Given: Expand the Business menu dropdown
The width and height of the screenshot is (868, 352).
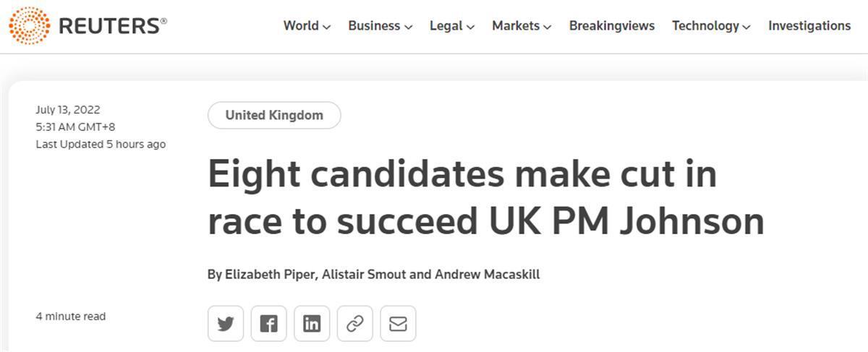Looking at the screenshot, I should (380, 26).
